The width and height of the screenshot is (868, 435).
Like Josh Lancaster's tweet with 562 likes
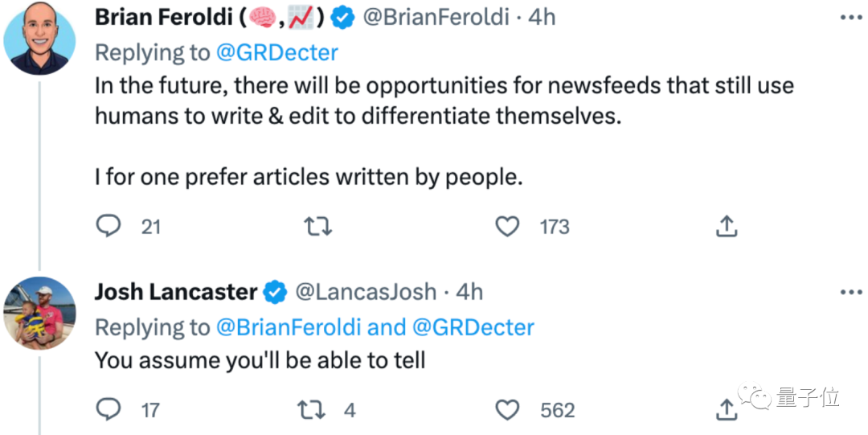[506, 410]
